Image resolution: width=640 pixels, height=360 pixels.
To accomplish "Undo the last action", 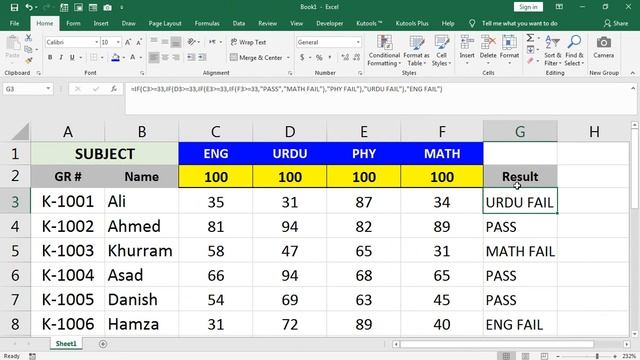I will [29, 7].
